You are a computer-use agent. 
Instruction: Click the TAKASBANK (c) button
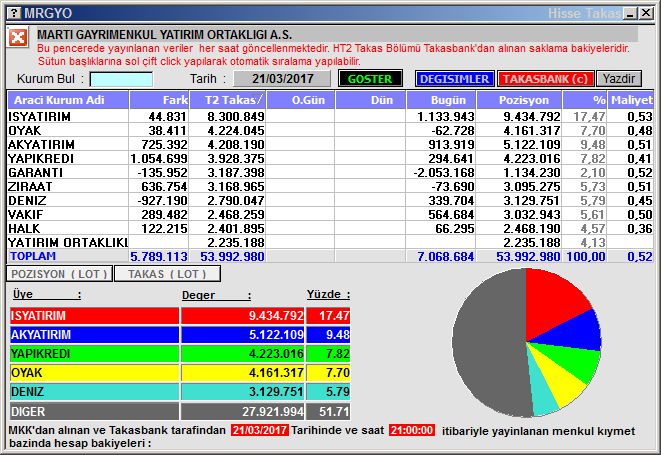545,79
